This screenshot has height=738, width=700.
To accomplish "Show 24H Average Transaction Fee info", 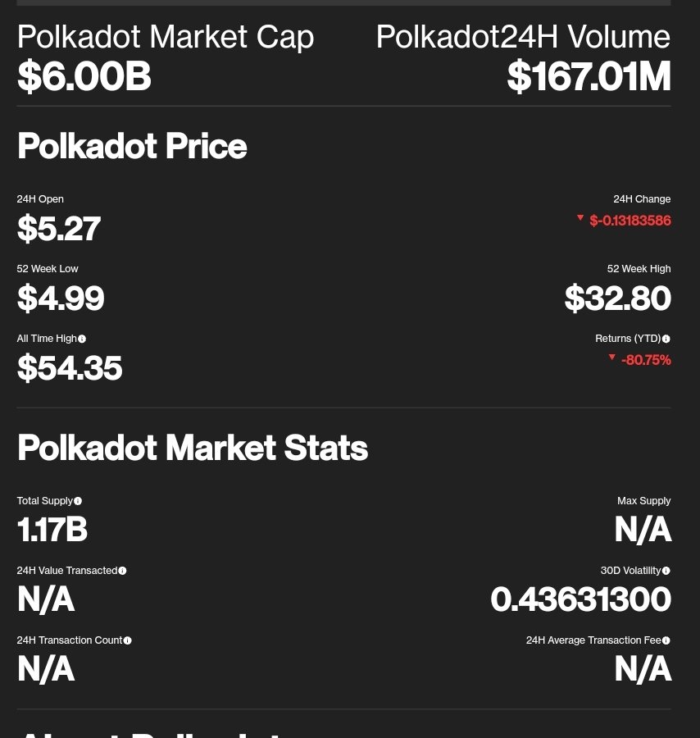I will [666, 640].
